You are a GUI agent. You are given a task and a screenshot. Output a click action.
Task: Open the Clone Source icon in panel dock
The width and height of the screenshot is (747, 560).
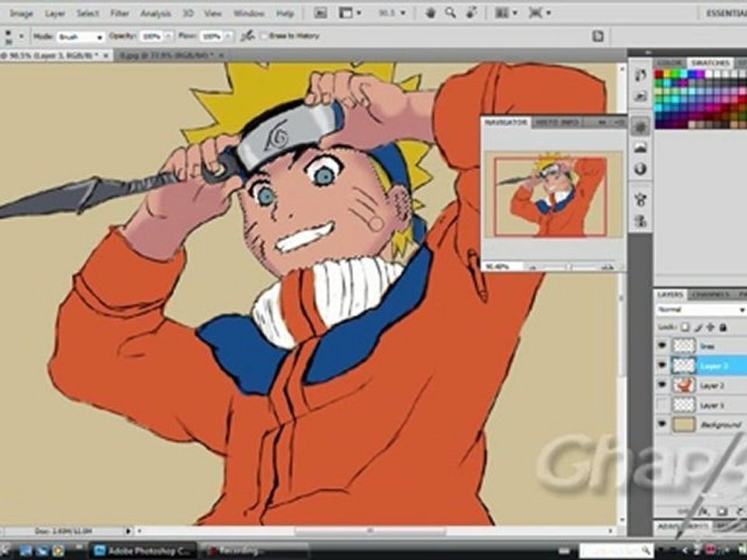(640, 221)
